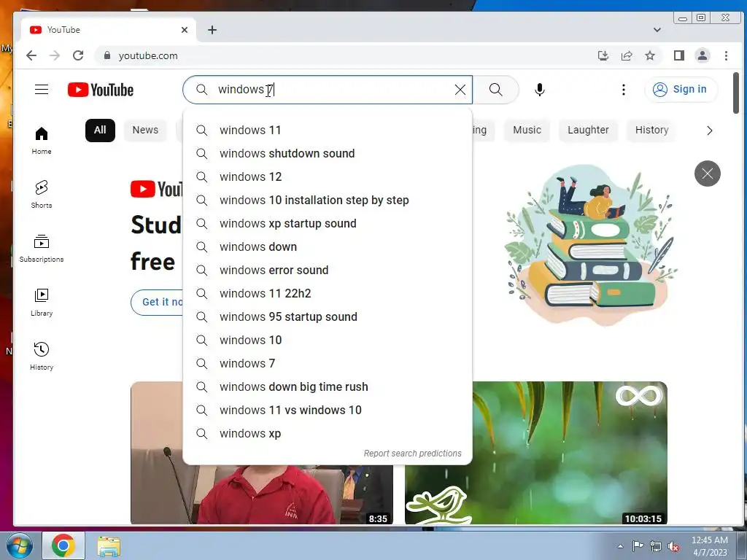Open Shorts in the sidebar
This screenshot has height=560, width=747.
click(x=42, y=194)
